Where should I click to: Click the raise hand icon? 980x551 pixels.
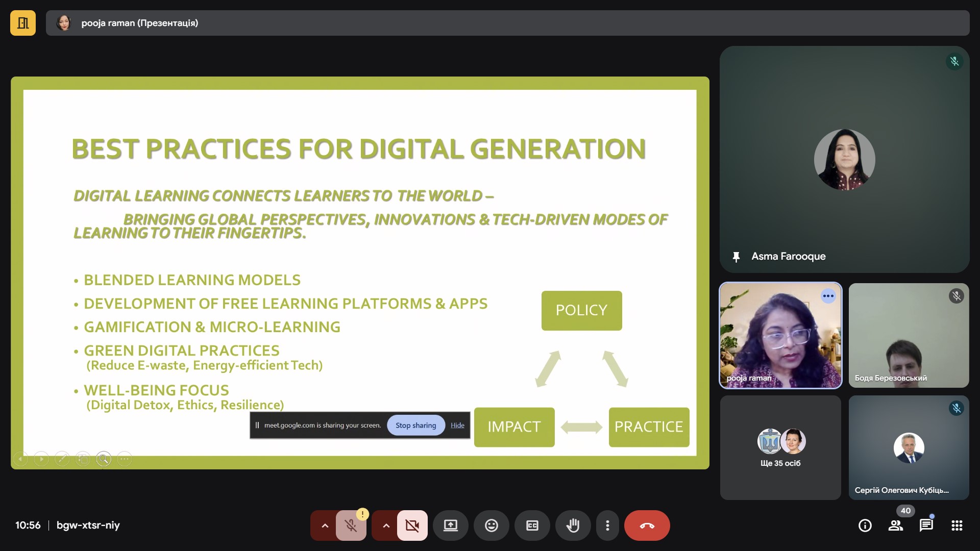(573, 525)
